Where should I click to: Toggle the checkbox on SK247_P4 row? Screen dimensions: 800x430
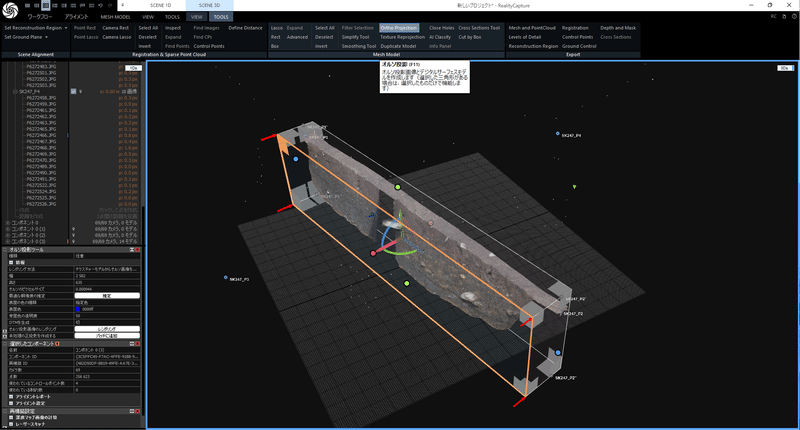(73, 91)
